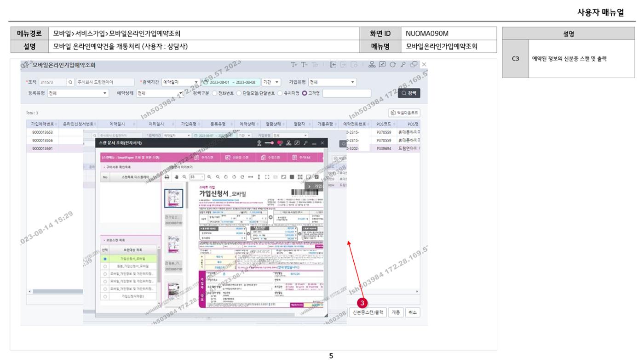Click the fullscreen corners icon in viewer toolbar
This screenshot has height=362, width=644.
[267, 176]
